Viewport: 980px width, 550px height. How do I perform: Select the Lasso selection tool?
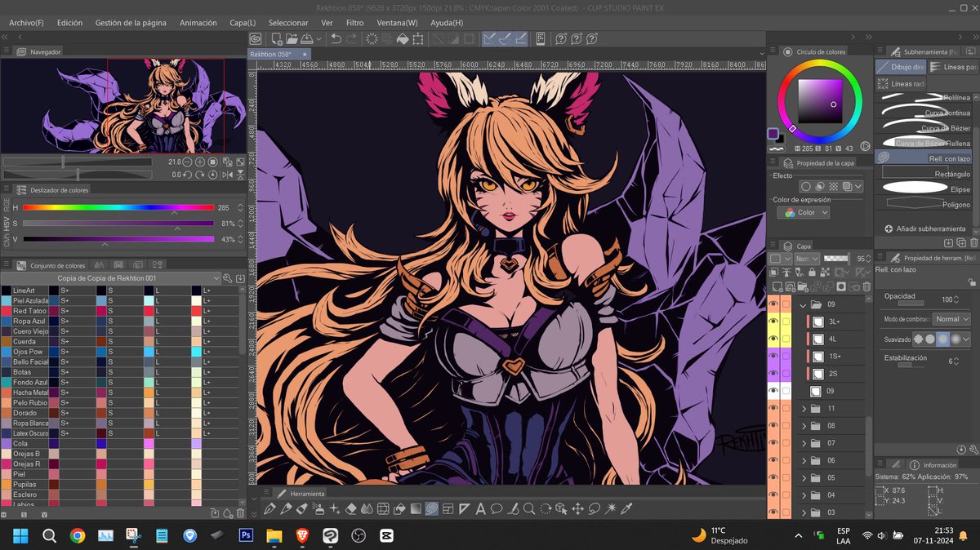click(594, 508)
